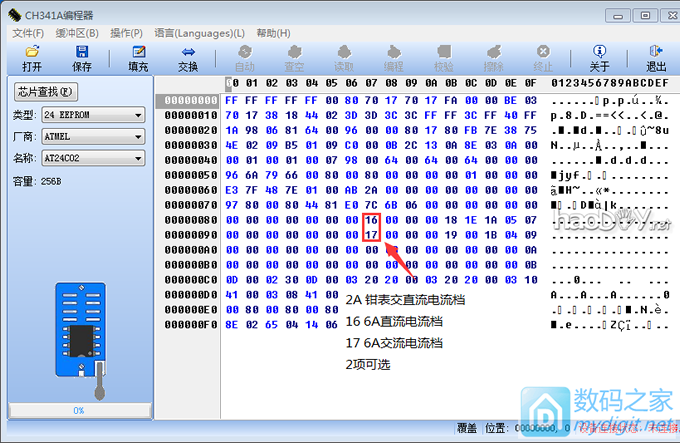Open the 文件(F) menu
This screenshot has width=680, height=443.
coord(28,33)
